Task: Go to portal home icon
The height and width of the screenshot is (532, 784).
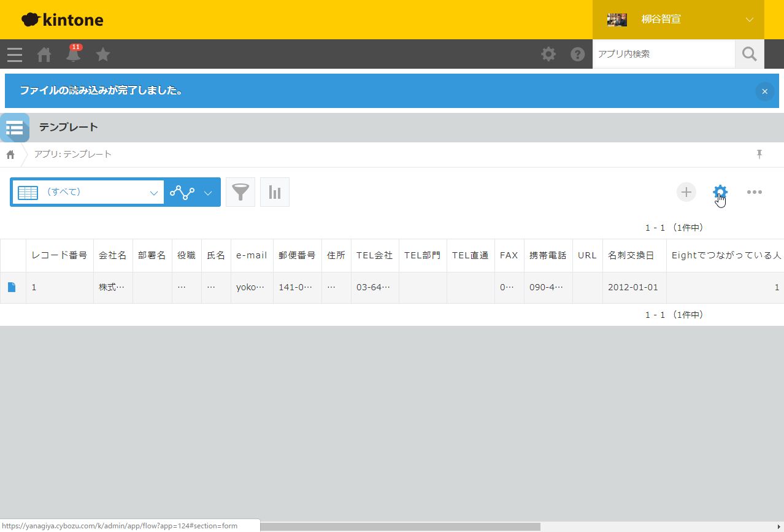Action: (x=44, y=55)
